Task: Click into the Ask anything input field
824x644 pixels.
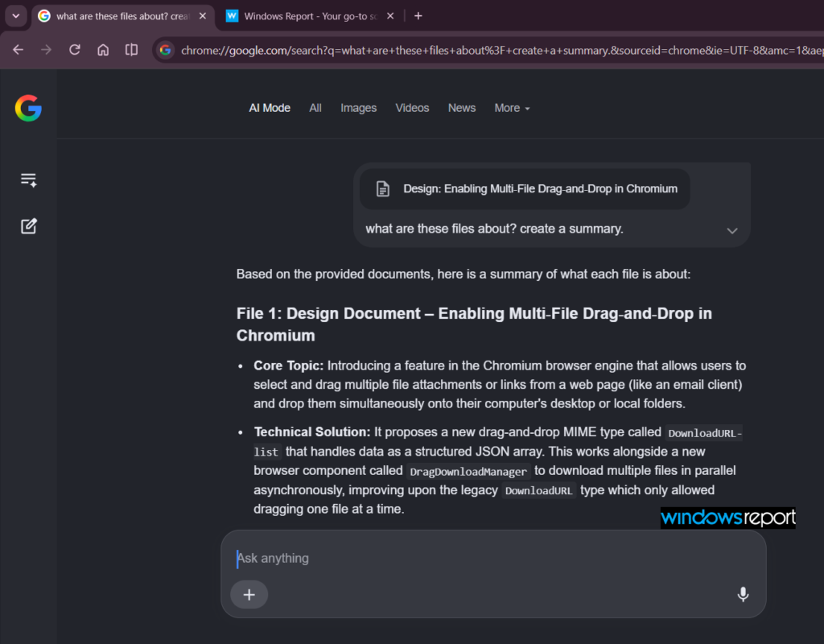Action: tap(493, 559)
